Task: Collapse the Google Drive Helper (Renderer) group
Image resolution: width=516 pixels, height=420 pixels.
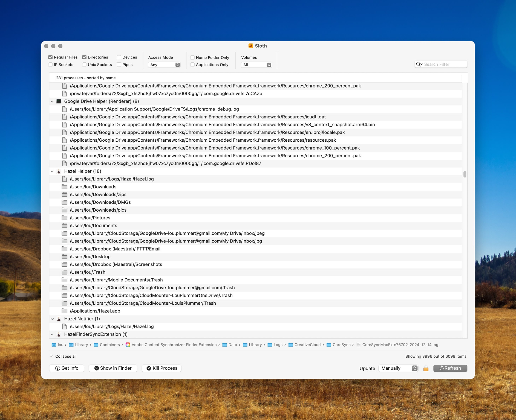Action: click(52, 101)
